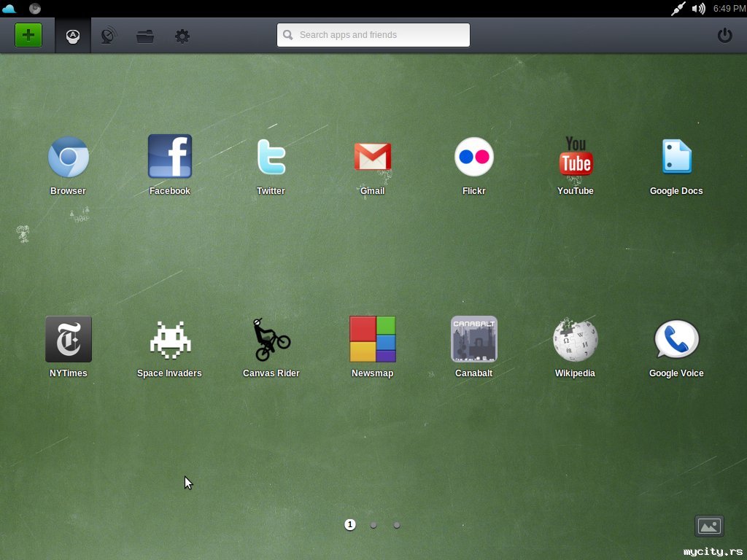Open the network connection plug indicator
Image resolution: width=747 pixels, height=560 pixels.
678,9
